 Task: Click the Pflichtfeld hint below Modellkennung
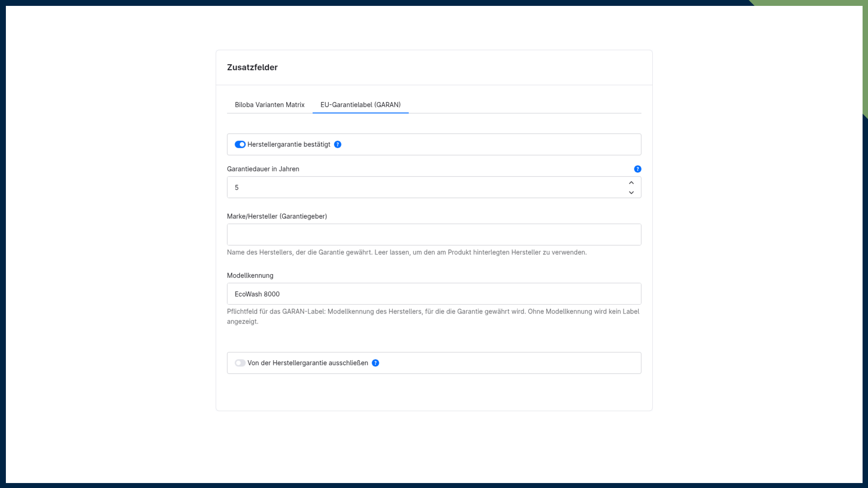click(433, 316)
